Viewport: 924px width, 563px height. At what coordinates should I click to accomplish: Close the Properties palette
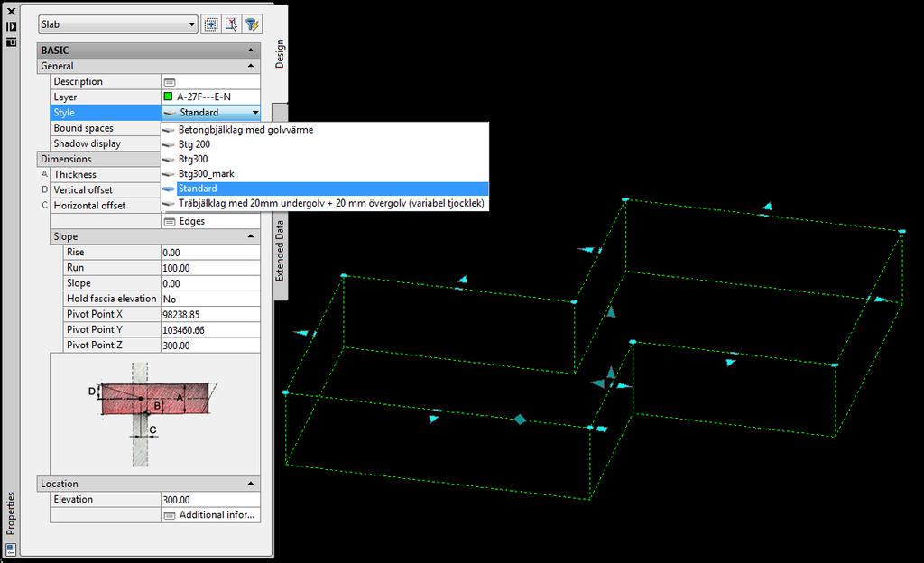[11, 11]
